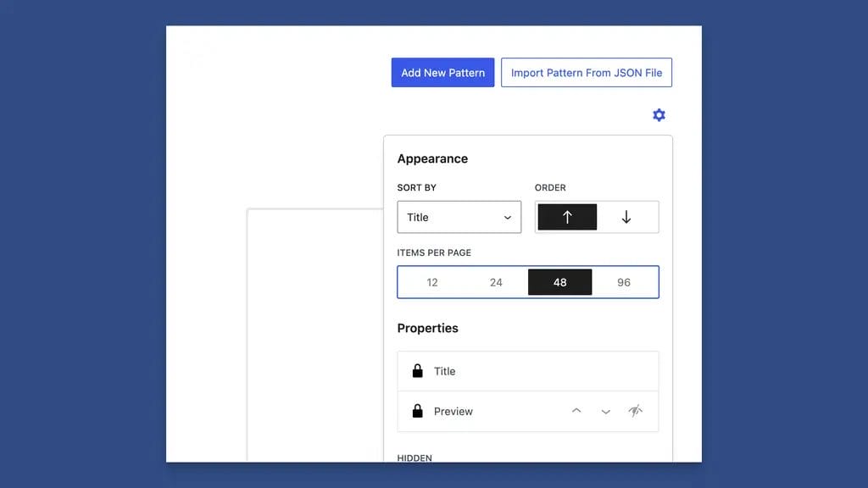Click the lock icon beside Title
This screenshot has height=488, width=868.
(417, 370)
